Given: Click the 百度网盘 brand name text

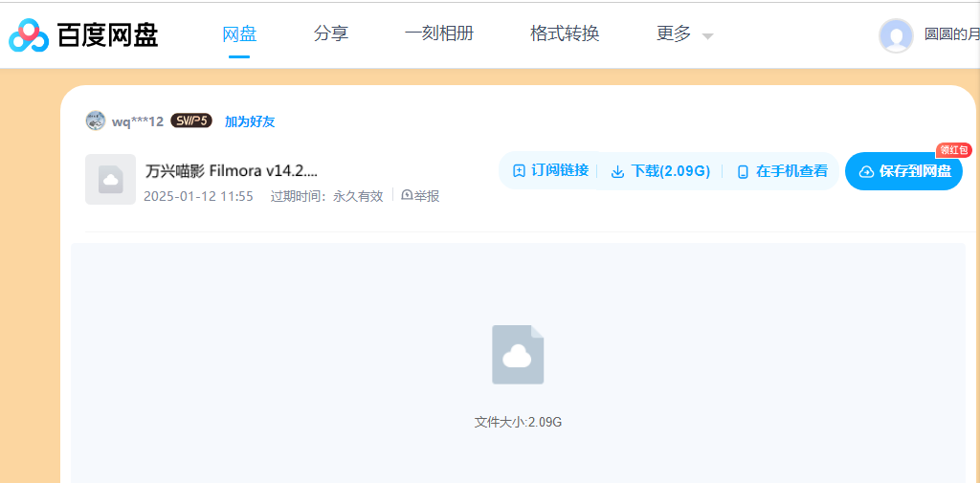Looking at the screenshot, I should pos(107,35).
